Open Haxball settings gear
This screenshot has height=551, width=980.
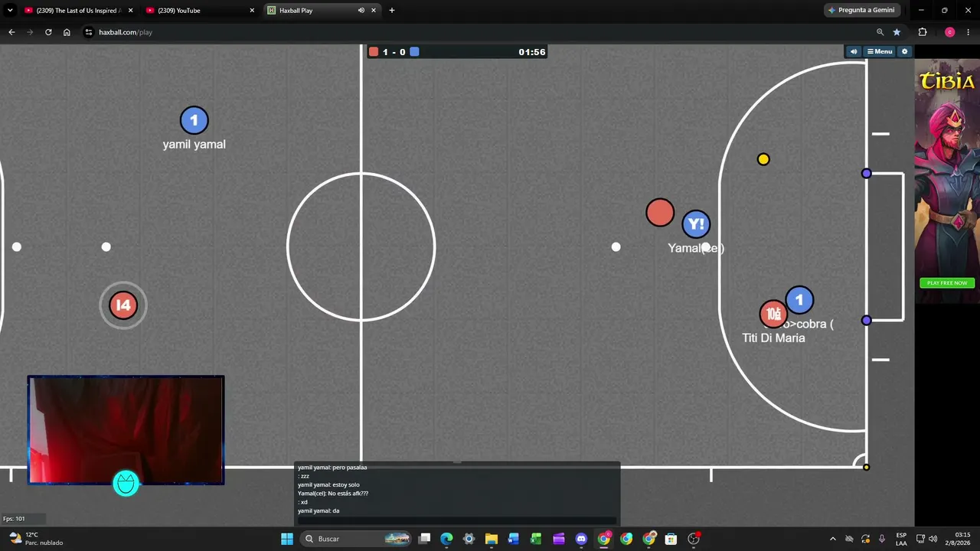(x=904, y=51)
